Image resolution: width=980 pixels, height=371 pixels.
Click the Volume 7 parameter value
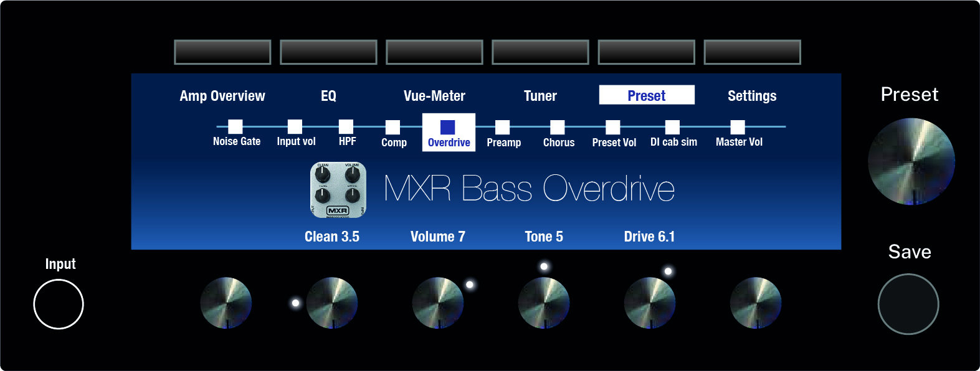[438, 237]
